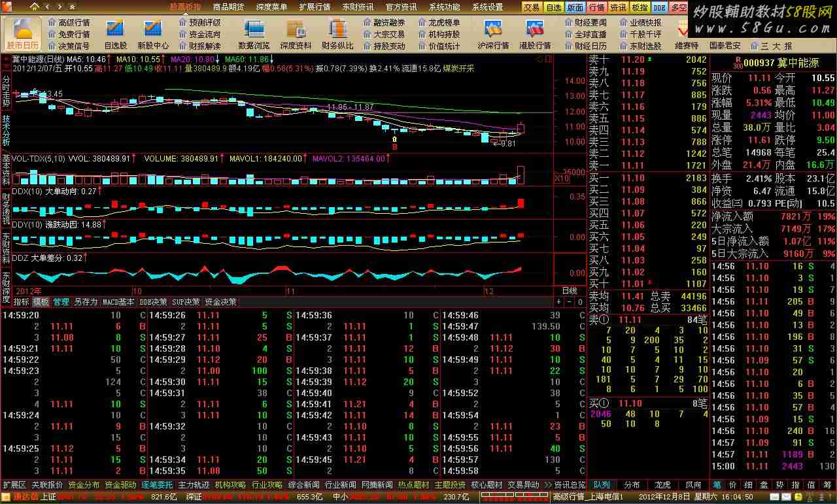837x504 pixels.
Task: Select the MACD基本 template tab
Action: [118, 302]
